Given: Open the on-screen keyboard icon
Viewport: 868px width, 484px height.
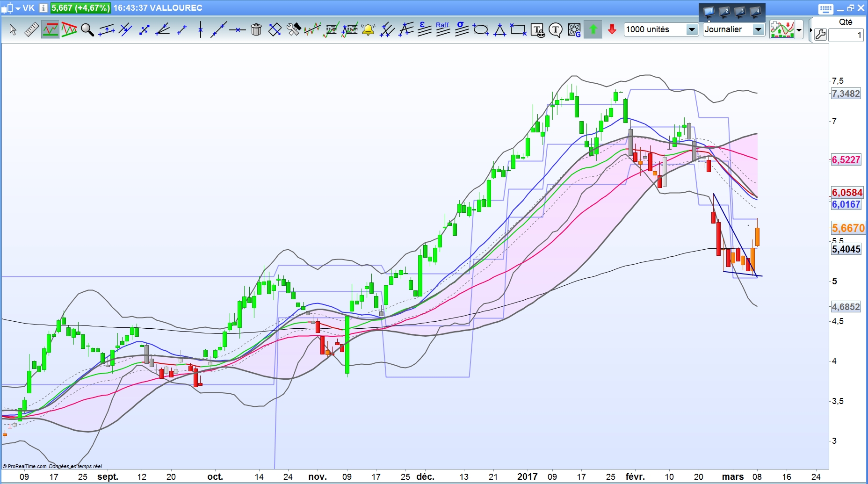Looking at the screenshot, I should coord(826,8).
